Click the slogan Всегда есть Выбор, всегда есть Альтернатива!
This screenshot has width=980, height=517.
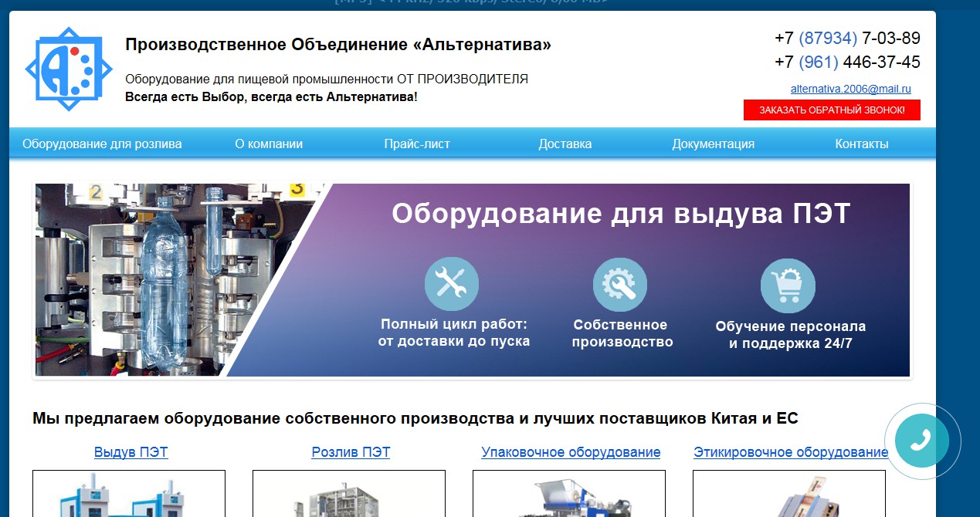[x=271, y=96]
